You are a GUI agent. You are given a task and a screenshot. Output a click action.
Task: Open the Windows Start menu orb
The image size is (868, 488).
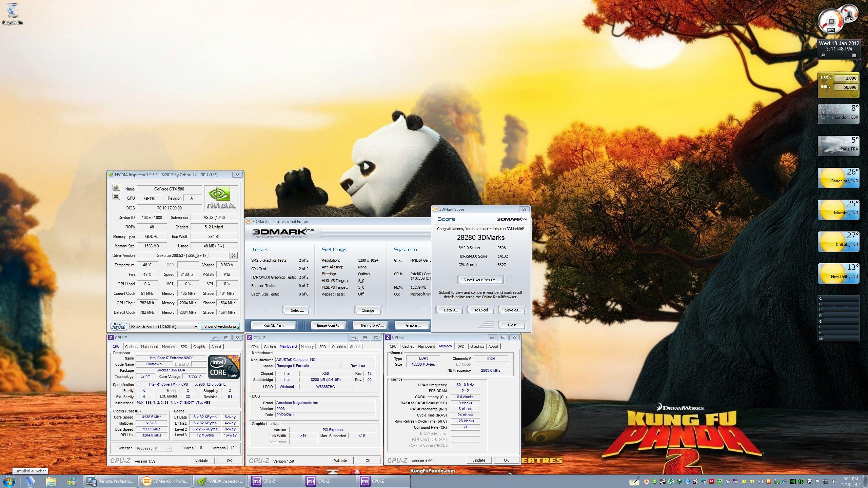pyautogui.click(x=9, y=481)
